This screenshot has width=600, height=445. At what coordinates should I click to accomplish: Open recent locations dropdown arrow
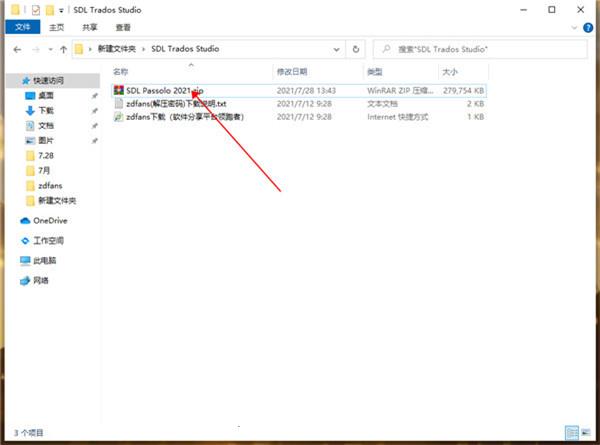point(50,50)
